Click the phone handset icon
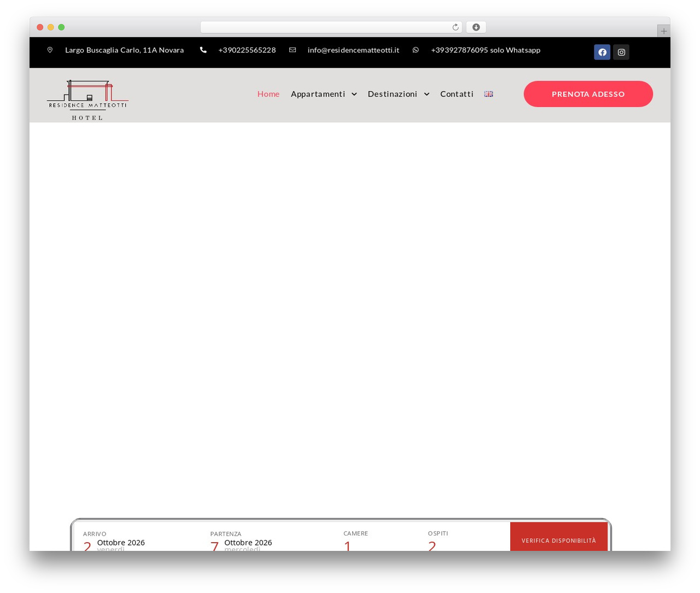700x593 pixels. click(x=203, y=50)
